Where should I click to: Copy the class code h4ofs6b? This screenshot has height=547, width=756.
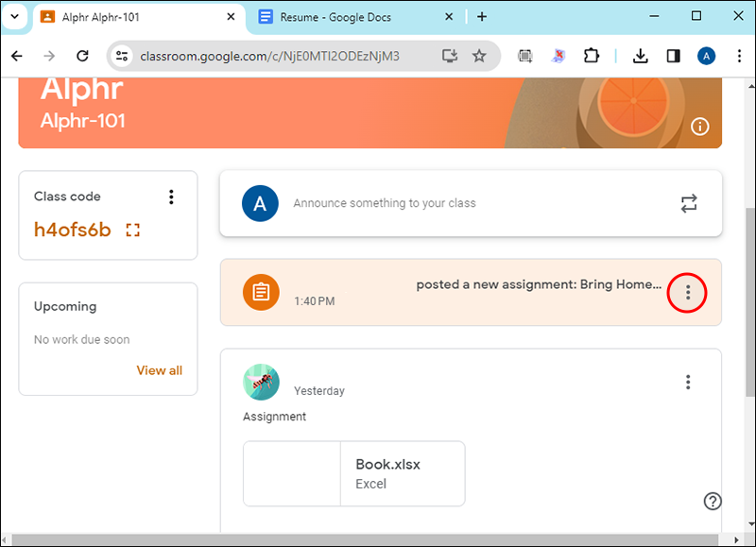pyautogui.click(x=73, y=230)
